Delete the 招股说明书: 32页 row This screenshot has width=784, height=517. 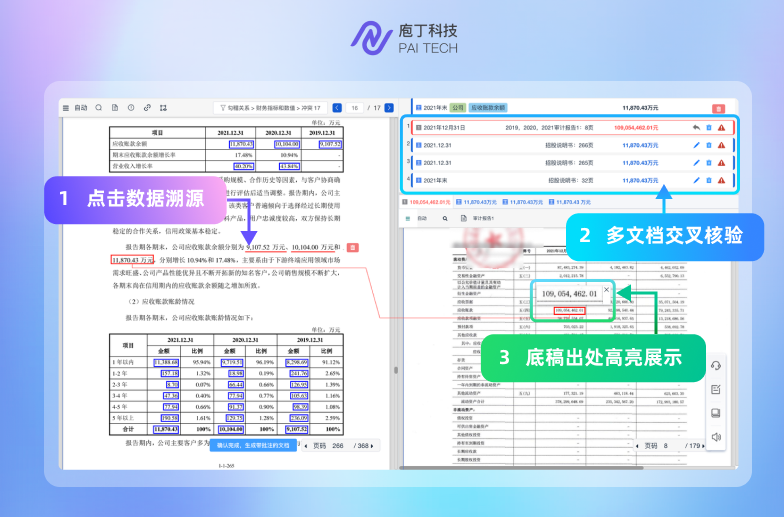pyautogui.click(x=708, y=180)
